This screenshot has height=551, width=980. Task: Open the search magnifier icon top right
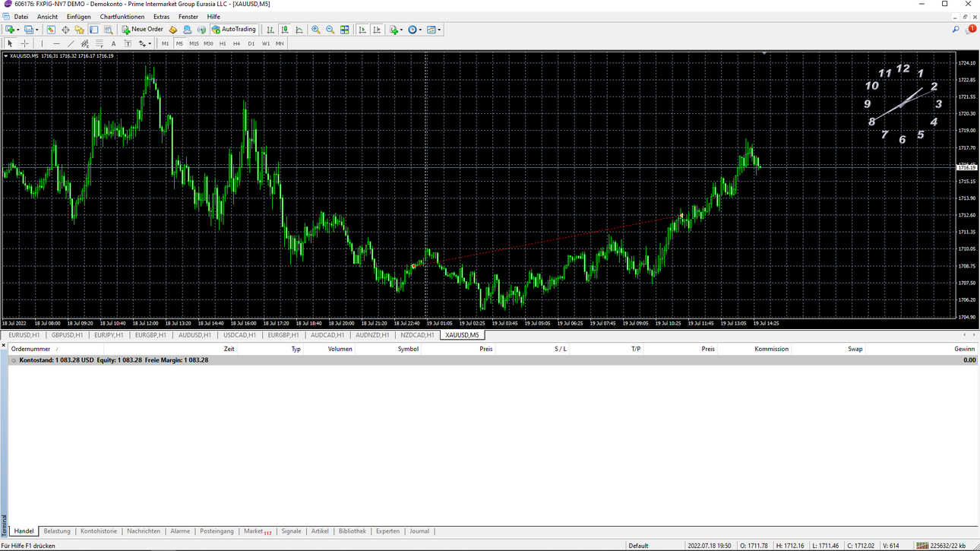click(x=956, y=30)
